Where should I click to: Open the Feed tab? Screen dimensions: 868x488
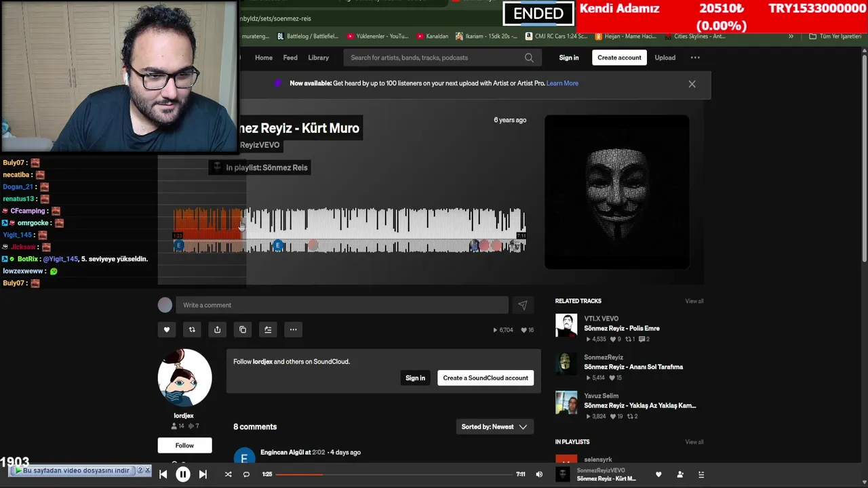tap(290, 58)
